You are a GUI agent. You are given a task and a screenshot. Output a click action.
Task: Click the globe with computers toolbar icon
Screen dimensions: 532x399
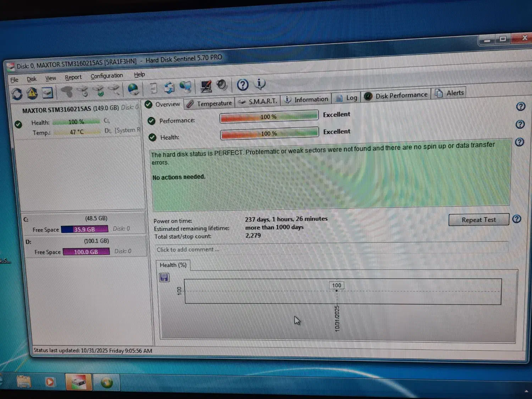[185, 87]
